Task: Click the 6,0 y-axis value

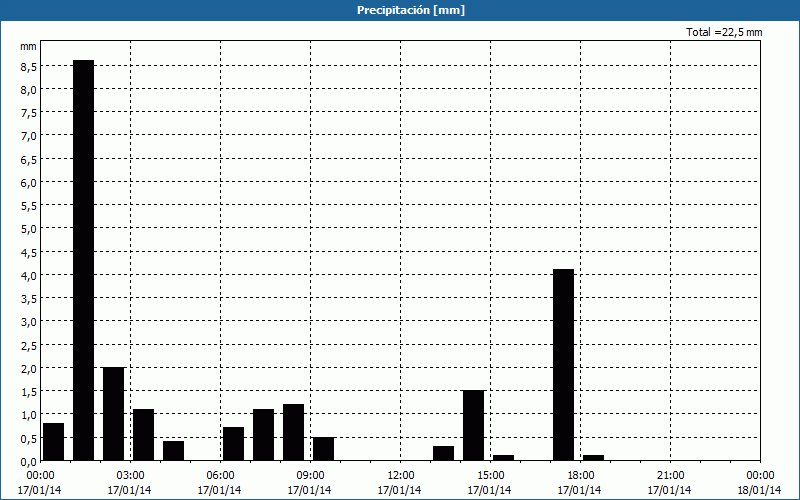Action: point(28,182)
